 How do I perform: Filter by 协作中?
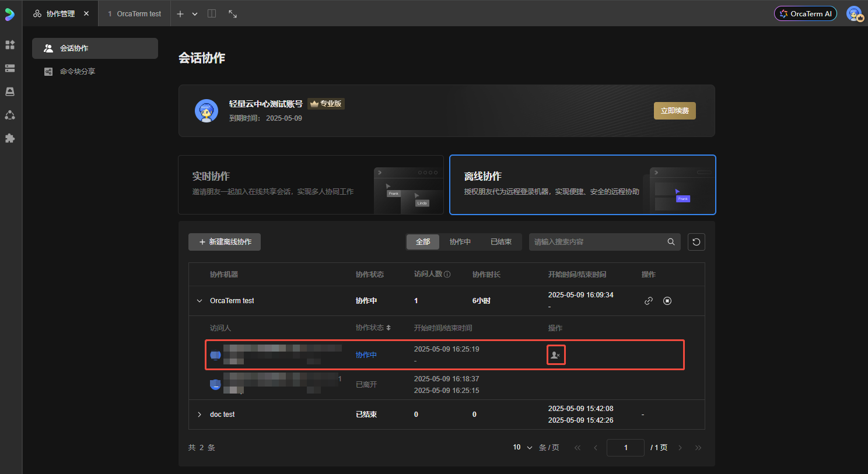click(460, 242)
